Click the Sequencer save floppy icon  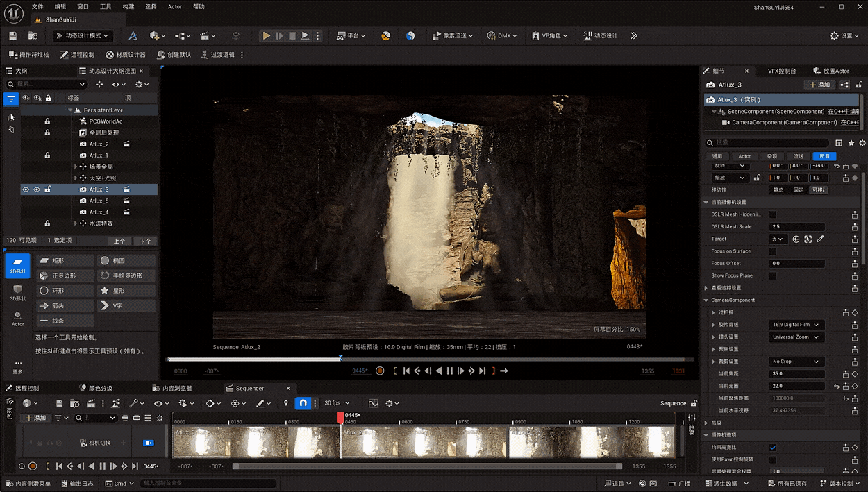click(60, 403)
